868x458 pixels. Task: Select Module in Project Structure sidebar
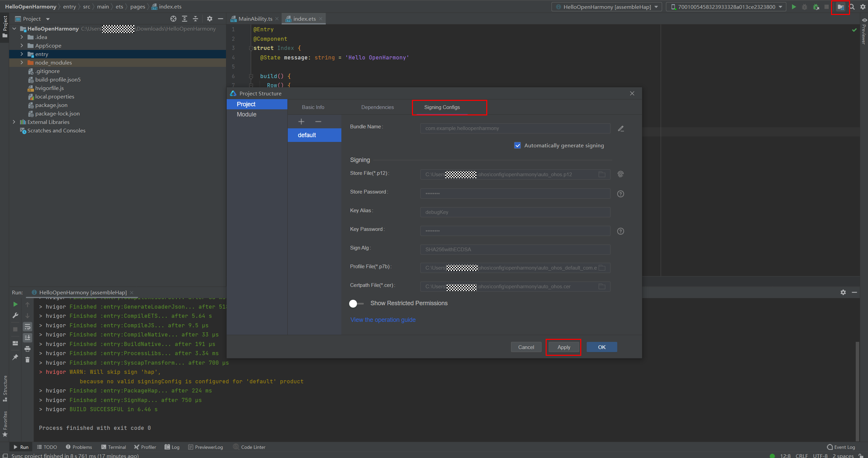pyautogui.click(x=246, y=114)
